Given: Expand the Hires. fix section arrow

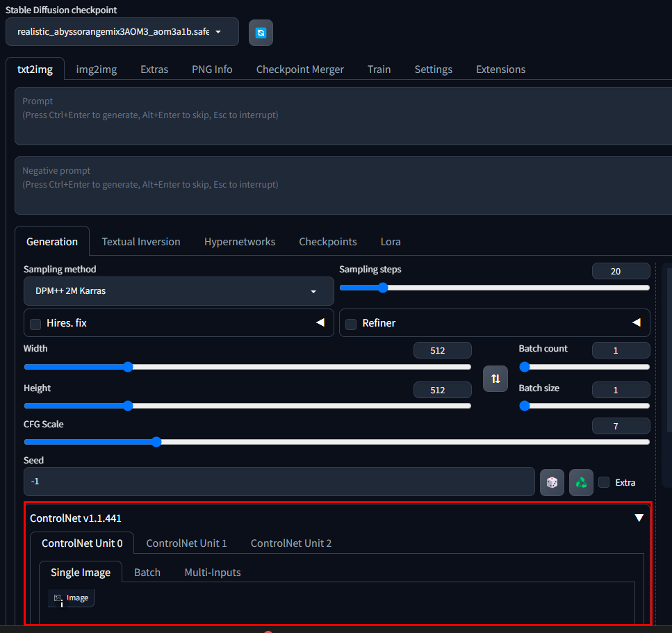Looking at the screenshot, I should point(320,323).
